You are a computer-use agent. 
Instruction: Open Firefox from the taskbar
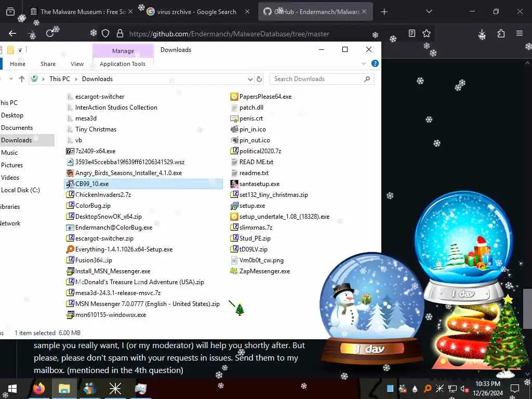coord(39,389)
